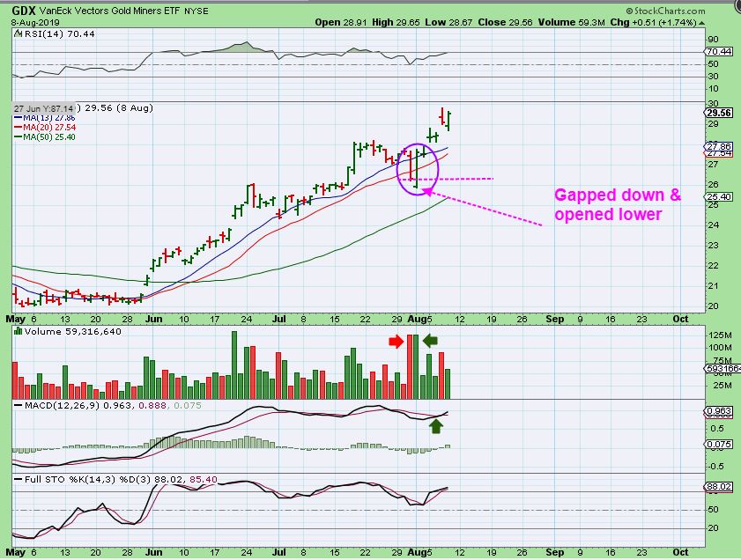This screenshot has height=560, width=741.
Task: Click the 88.02 stochastic axis value tag
Action: [x=718, y=487]
